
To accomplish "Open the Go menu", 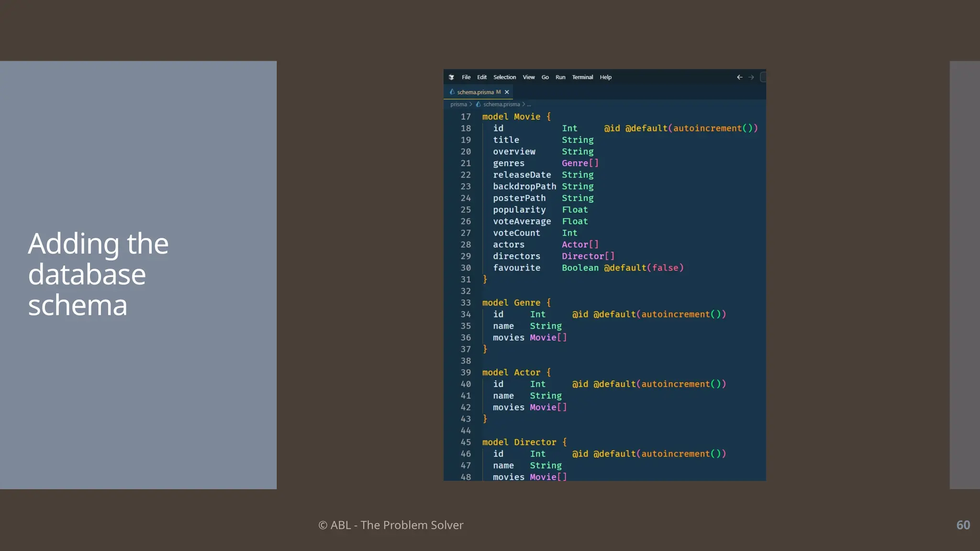I will (x=545, y=77).
